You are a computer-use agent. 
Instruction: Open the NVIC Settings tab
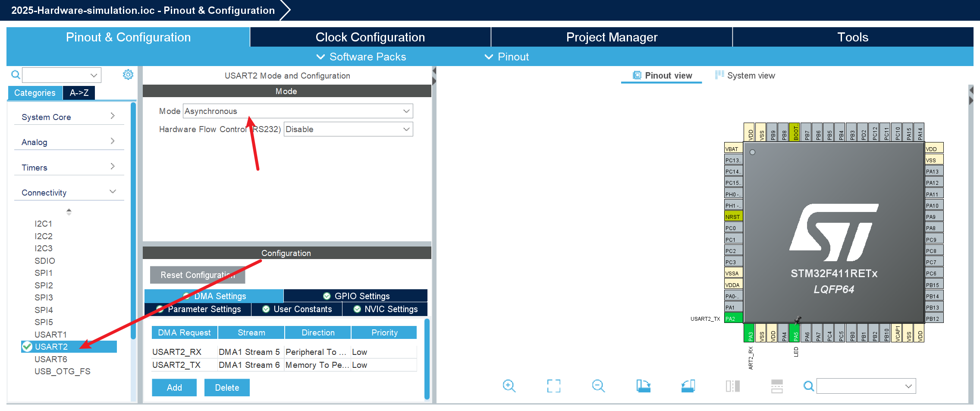(x=385, y=309)
